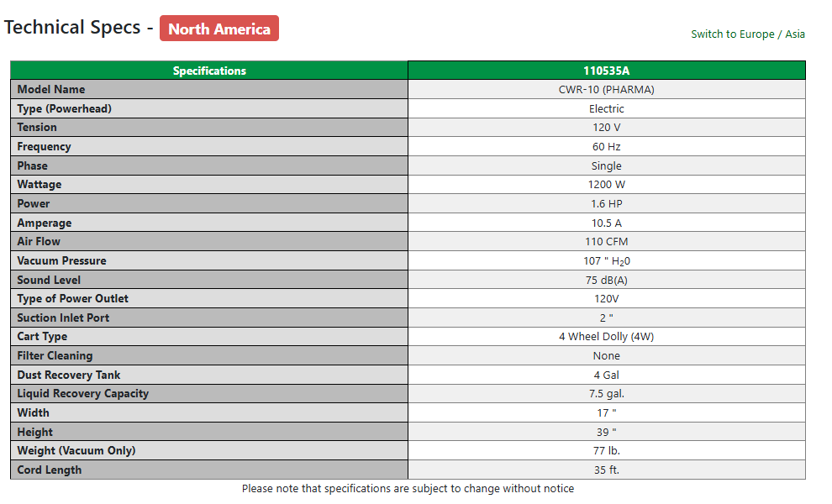Click the 2 " inlet port value
The image size is (832, 504).
(x=607, y=318)
